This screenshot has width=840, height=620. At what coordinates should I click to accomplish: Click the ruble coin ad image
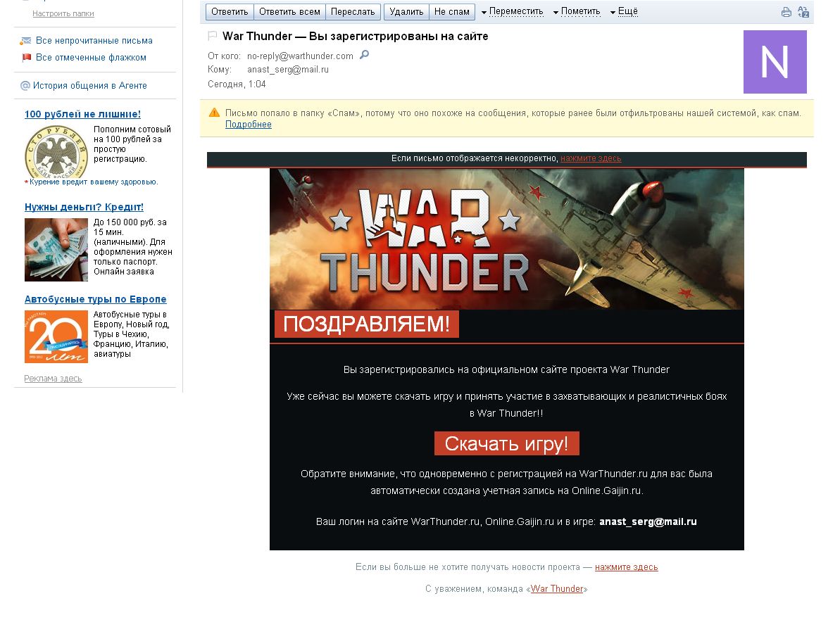pyautogui.click(x=56, y=153)
